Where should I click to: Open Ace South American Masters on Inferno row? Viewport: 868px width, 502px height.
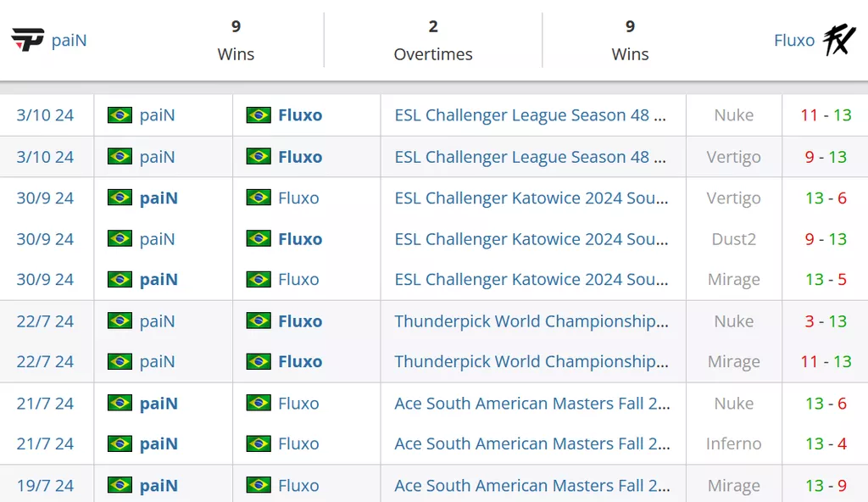click(x=530, y=443)
